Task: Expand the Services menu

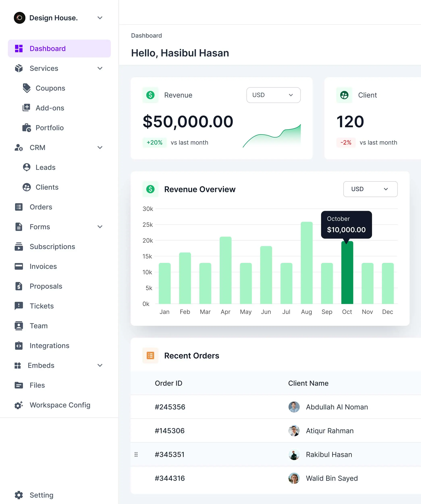Action: 100,68
